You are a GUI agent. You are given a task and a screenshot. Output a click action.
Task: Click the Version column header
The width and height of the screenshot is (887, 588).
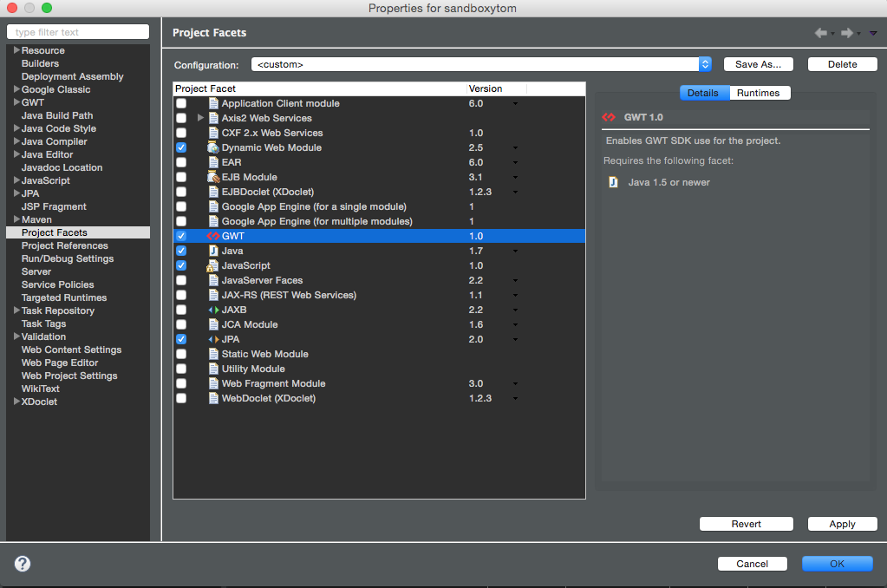pyautogui.click(x=497, y=88)
